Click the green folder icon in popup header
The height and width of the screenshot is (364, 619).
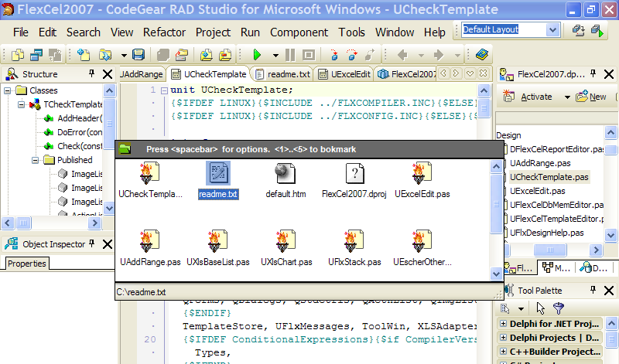click(125, 148)
